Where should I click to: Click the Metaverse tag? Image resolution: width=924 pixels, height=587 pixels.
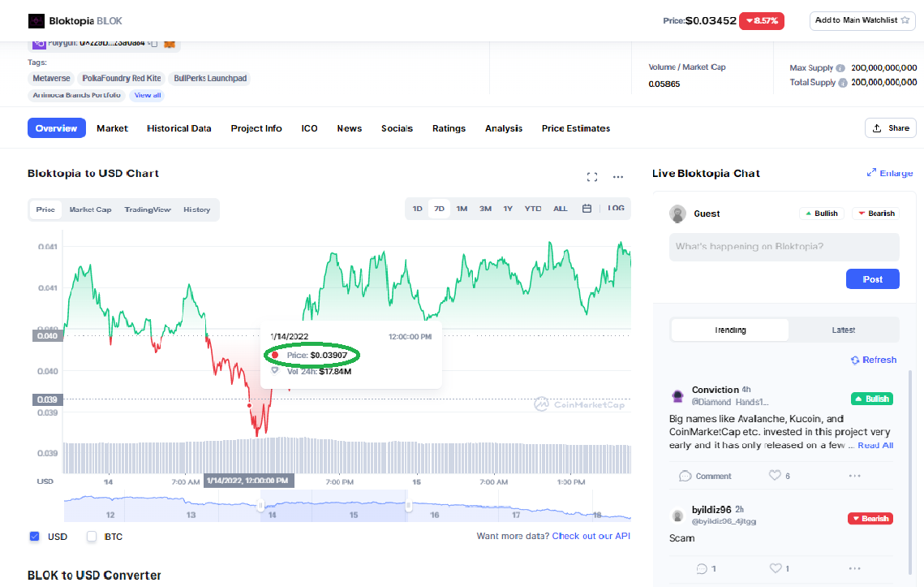[51, 79]
